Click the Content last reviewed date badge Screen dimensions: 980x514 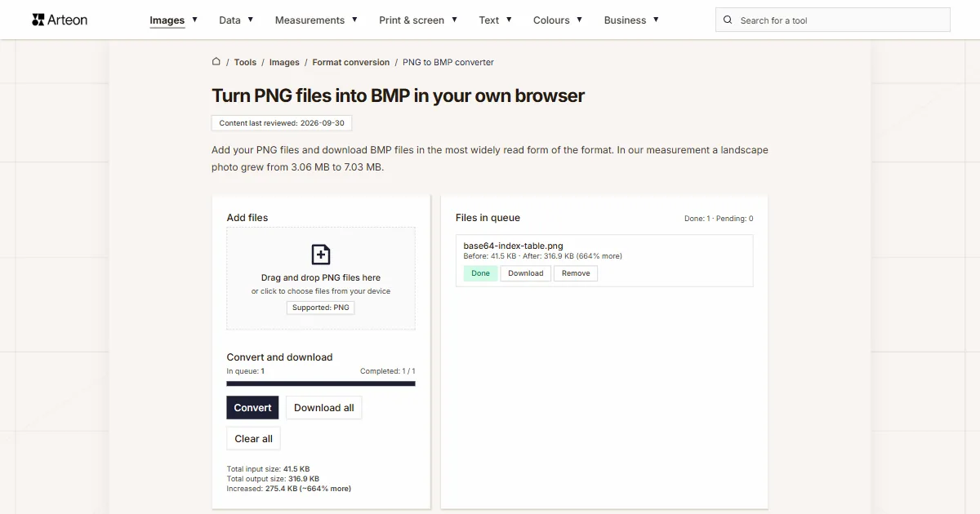[x=282, y=123]
